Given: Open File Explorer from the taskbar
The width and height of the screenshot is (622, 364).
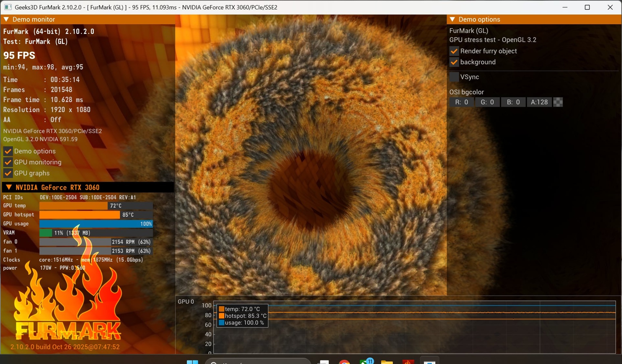Looking at the screenshot, I should (387, 361).
